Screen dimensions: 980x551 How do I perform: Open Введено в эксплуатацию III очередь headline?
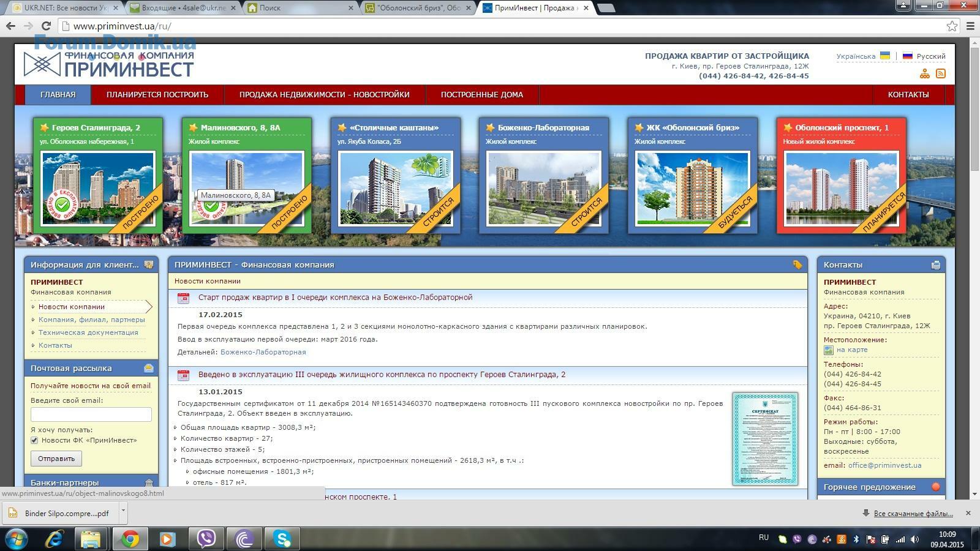click(382, 374)
